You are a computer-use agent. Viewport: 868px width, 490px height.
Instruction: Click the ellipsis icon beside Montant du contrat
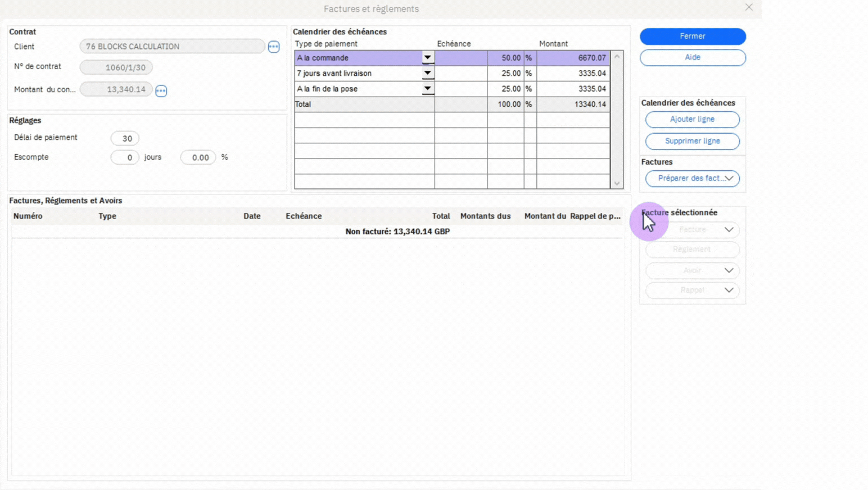[x=161, y=90]
